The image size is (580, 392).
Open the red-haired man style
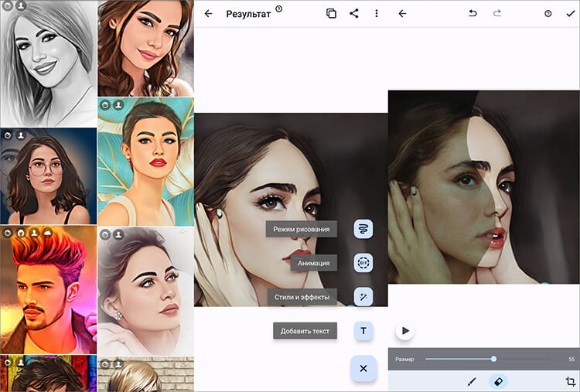(x=49, y=290)
